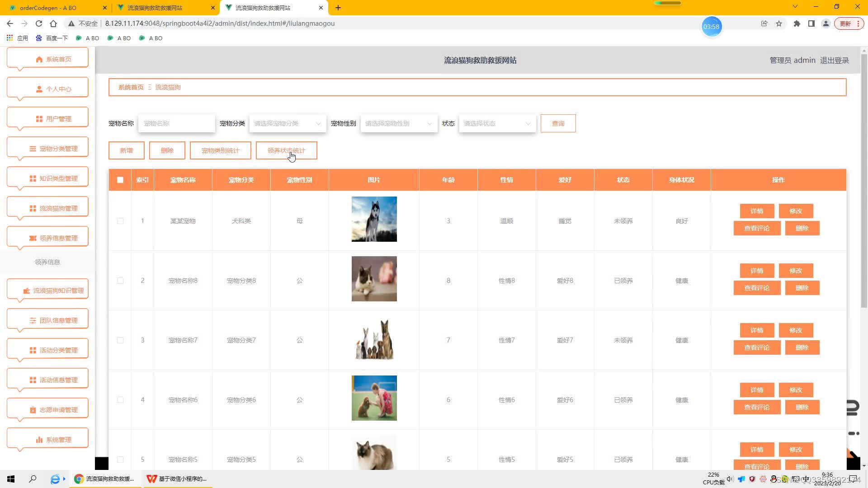This screenshot has width=868, height=488.
Task: Open 百度一下 bookmark
Action: click(52, 38)
